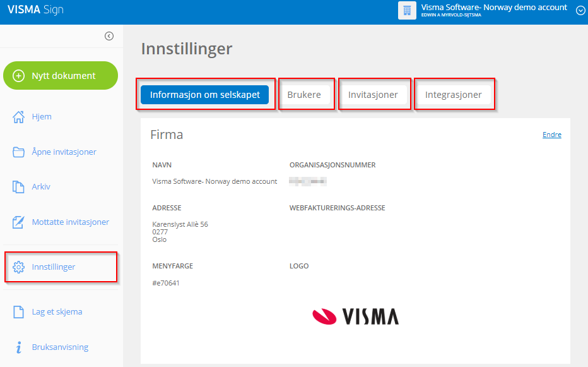Screen dimensions: 588x367
Task: Click the Innstillinger gear icon
Action: click(18, 267)
